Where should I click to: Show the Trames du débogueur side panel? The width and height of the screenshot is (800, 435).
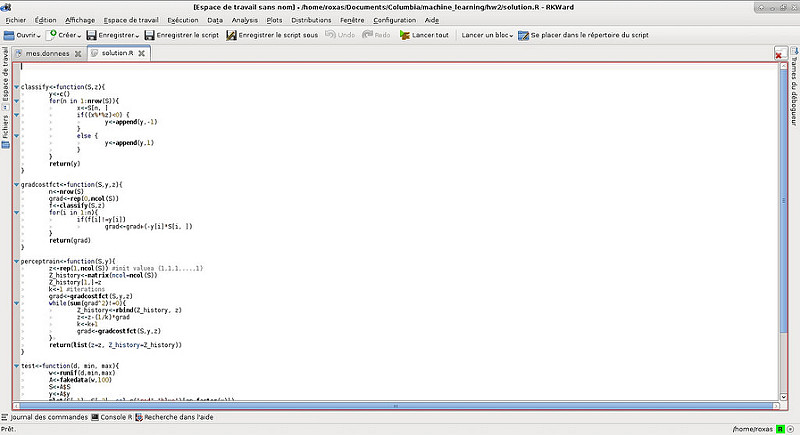point(794,88)
